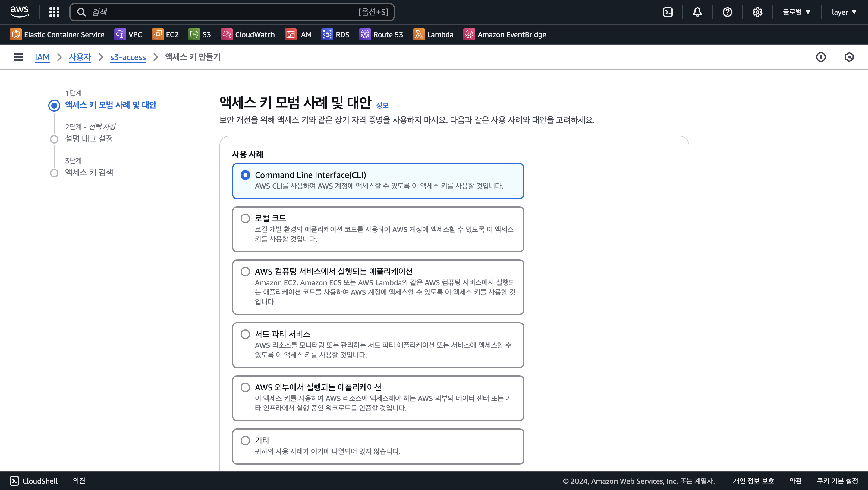
Task: Go to s3-access breadcrumb
Action: pyautogui.click(x=128, y=57)
